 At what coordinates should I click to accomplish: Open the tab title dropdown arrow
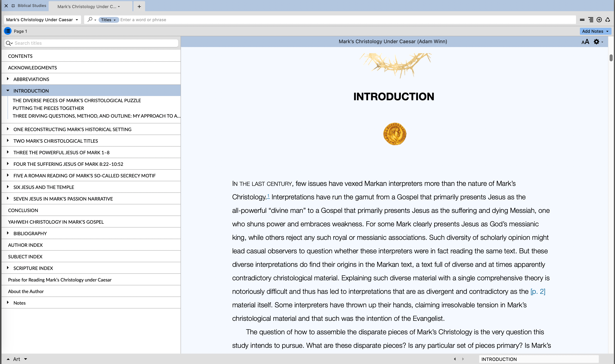click(x=119, y=7)
